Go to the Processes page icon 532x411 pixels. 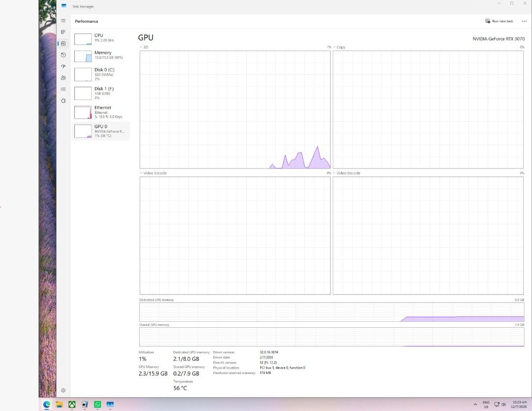point(63,32)
